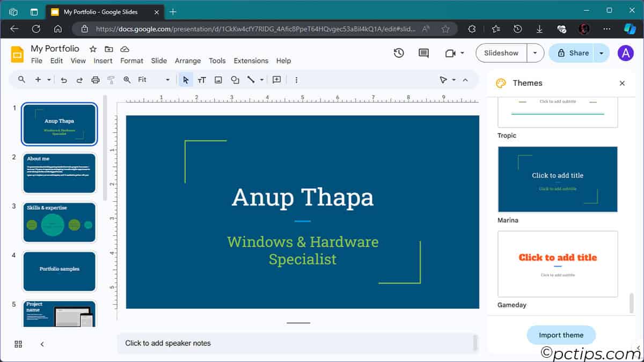Click the Import theme button
This screenshot has width=644, height=362.
(561, 335)
